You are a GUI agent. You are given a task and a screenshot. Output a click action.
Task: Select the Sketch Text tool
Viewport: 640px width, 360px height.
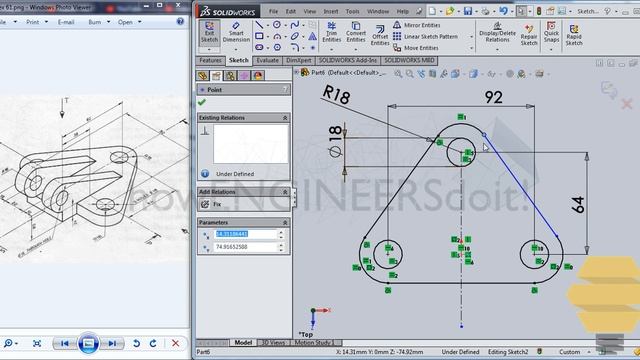tap(313, 36)
